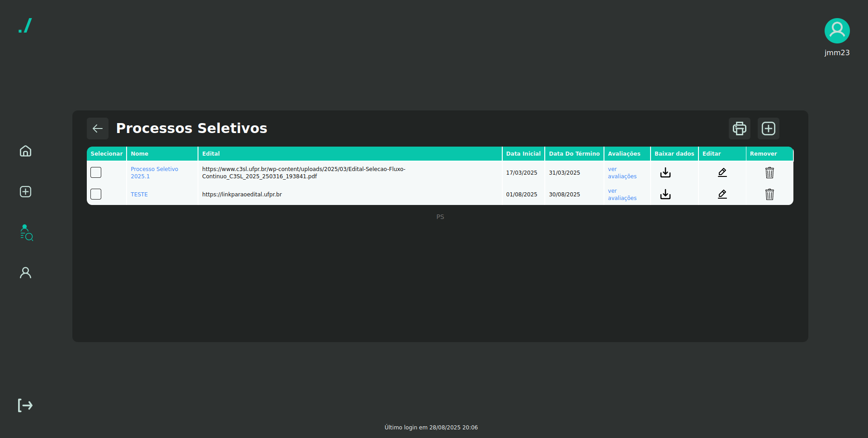The width and height of the screenshot is (868, 438).
Task: Open the Processo Seletivo 2025.1 link
Action: (x=154, y=172)
